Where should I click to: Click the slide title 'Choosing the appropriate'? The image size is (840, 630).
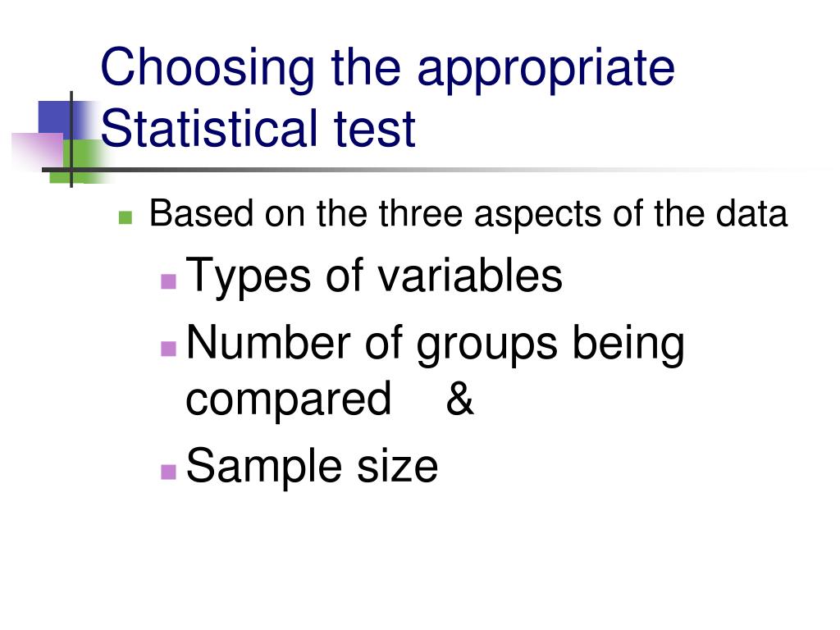click(x=387, y=68)
